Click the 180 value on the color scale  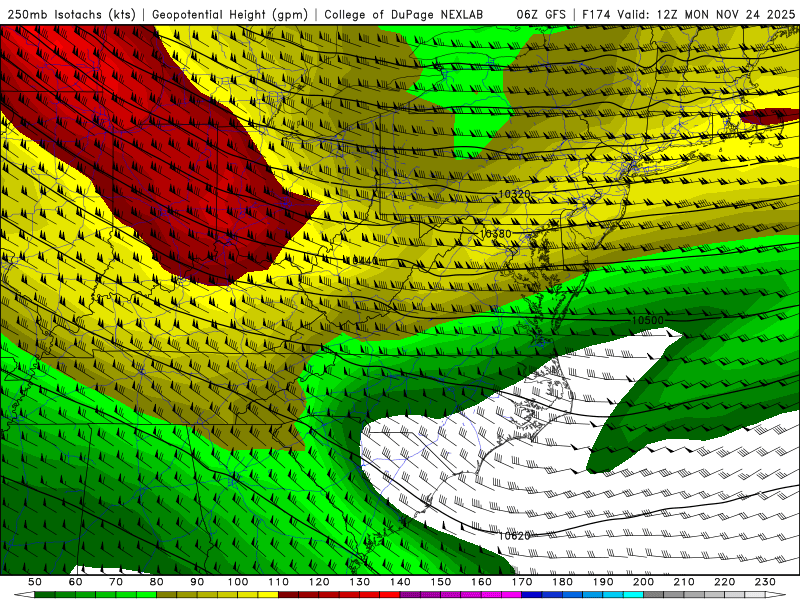click(x=562, y=582)
